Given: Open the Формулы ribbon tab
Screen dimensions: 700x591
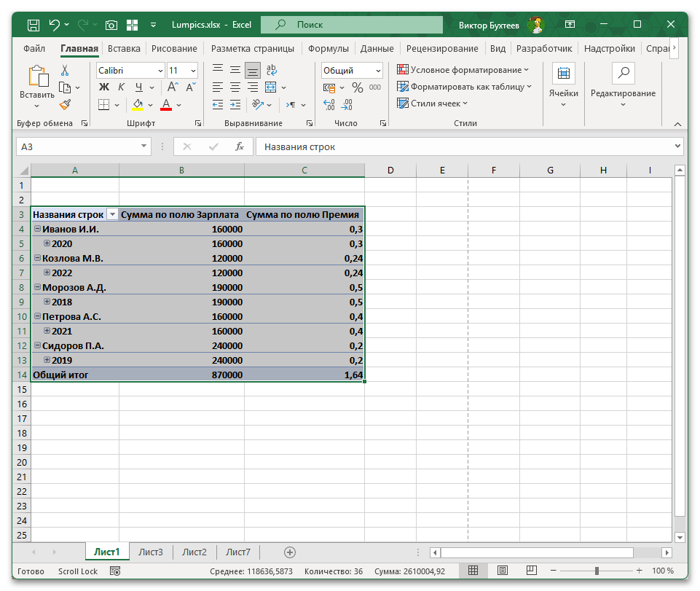Looking at the screenshot, I should coord(328,49).
